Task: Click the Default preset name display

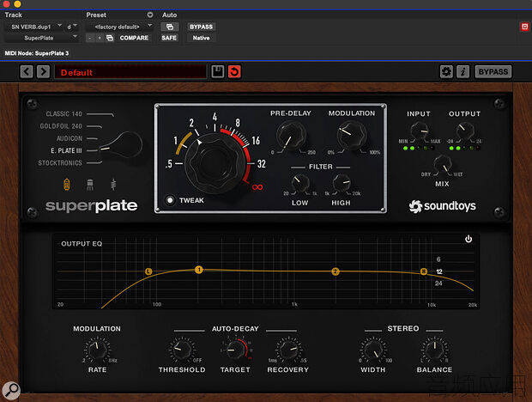Action: point(130,72)
